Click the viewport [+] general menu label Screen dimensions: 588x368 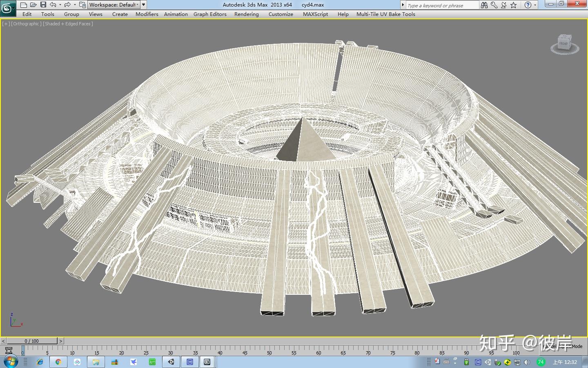[6, 24]
